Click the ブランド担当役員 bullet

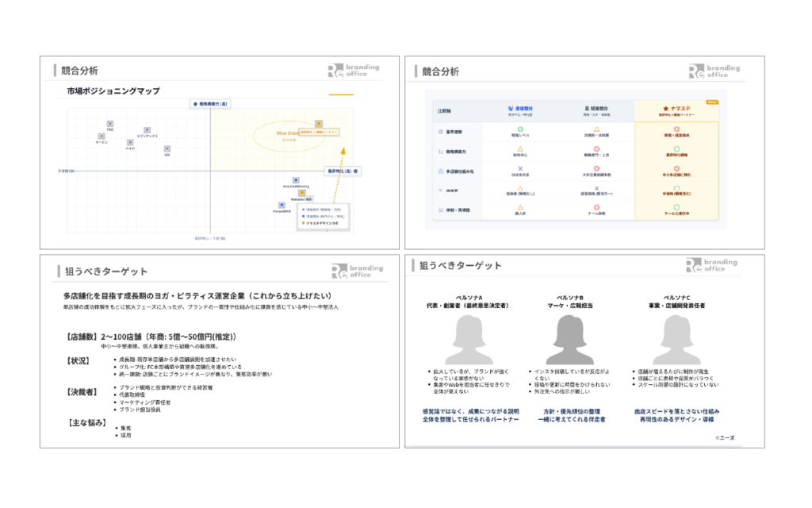point(140,410)
